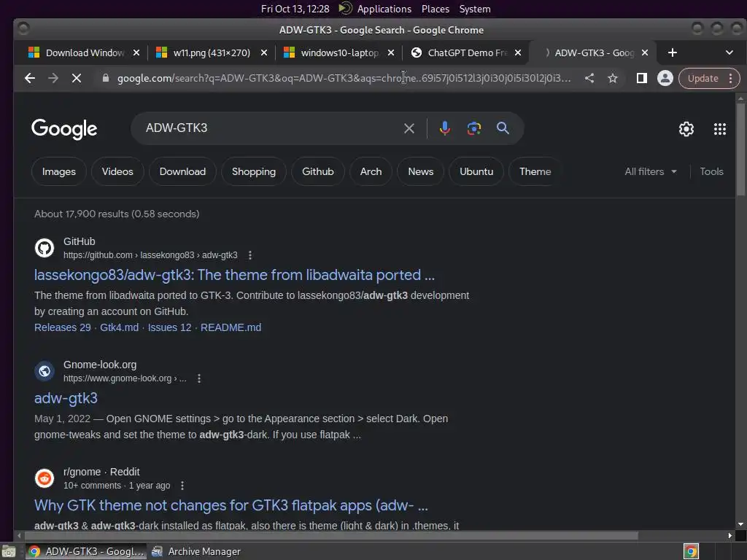This screenshot has height=560, width=747.
Task: View site security lock info
Action: click(x=106, y=78)
